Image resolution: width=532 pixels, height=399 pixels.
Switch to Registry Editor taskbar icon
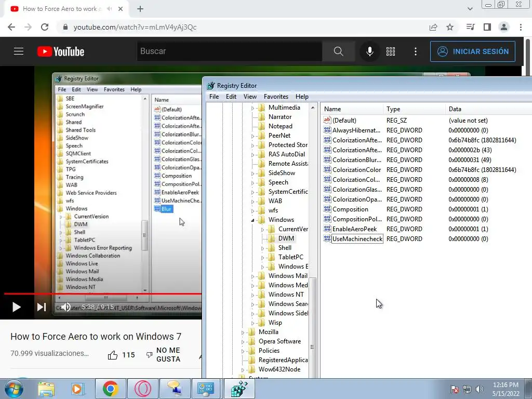239,389
